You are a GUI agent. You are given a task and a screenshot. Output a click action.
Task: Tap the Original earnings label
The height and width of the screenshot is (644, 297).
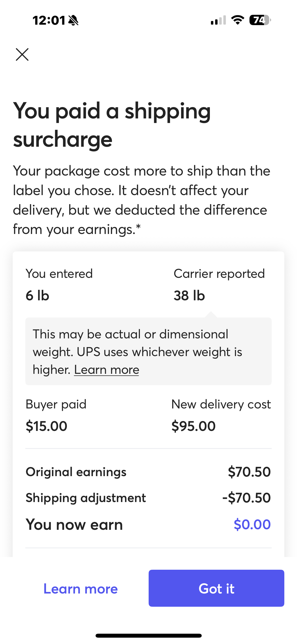click(x=76, y=472)
